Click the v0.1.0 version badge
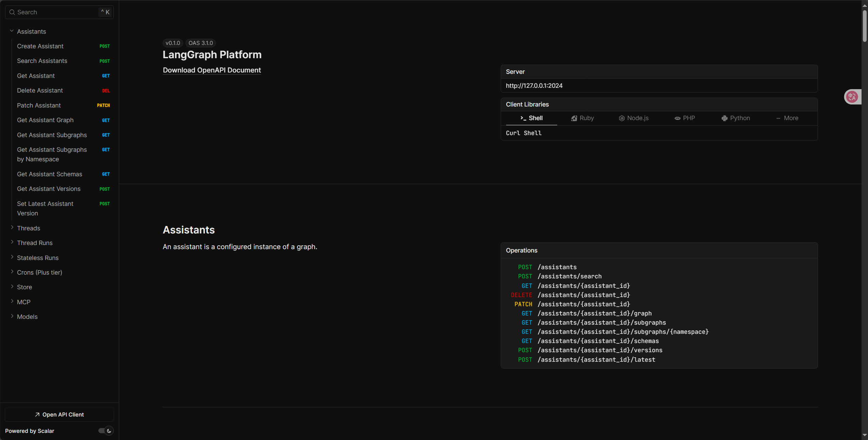 pyautogui.click(x=173, y=43)
